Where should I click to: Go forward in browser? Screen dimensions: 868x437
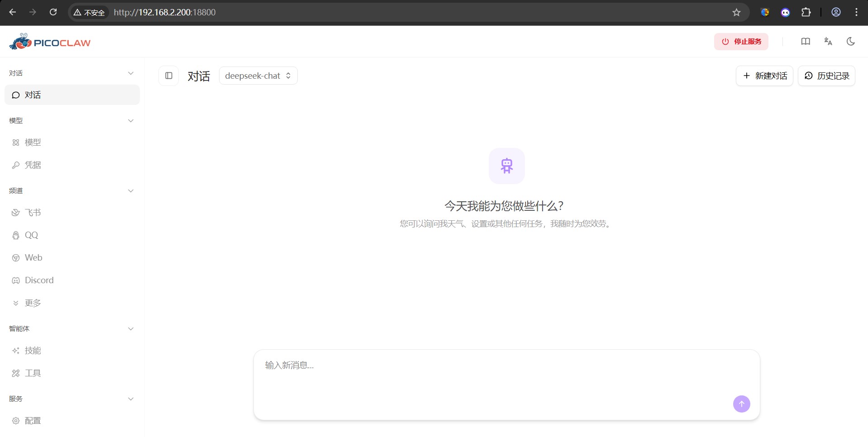[33, 12]
